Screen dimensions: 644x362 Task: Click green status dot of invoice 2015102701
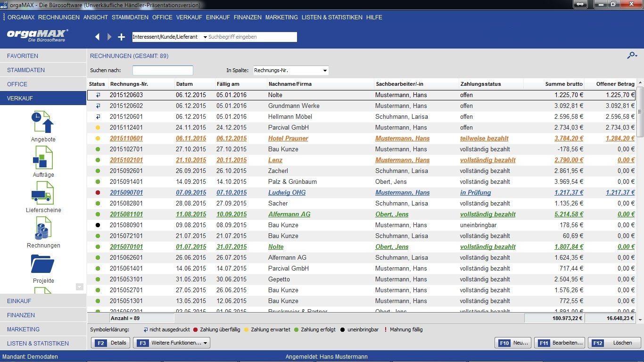coord(98,149)
